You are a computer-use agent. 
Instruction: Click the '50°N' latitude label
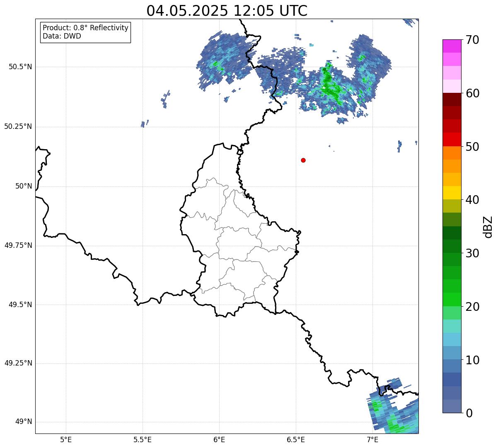point(24,186)
